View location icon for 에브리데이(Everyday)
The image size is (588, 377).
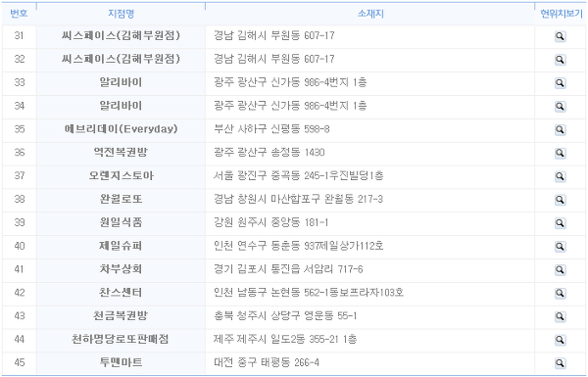[560, 129]
